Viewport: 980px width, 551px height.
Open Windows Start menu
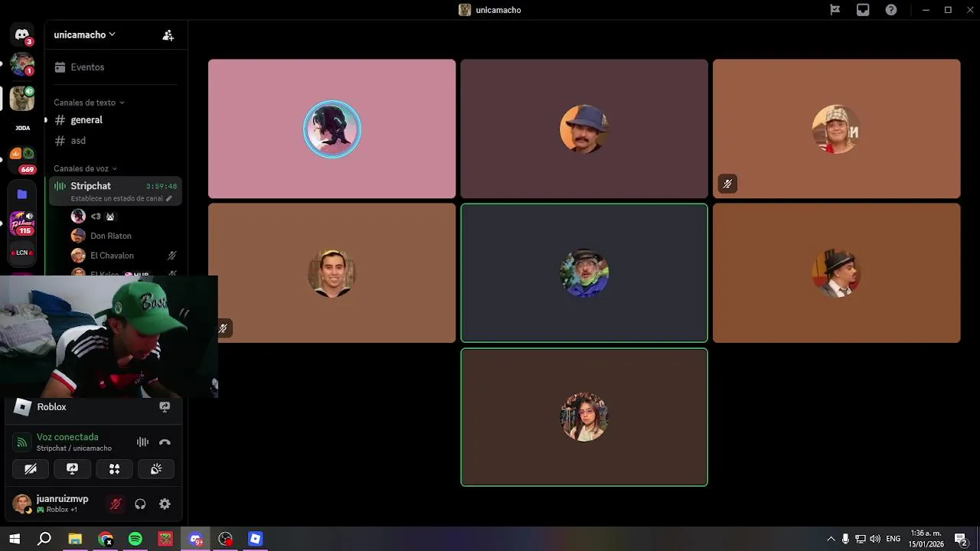(x=15, y=539)
